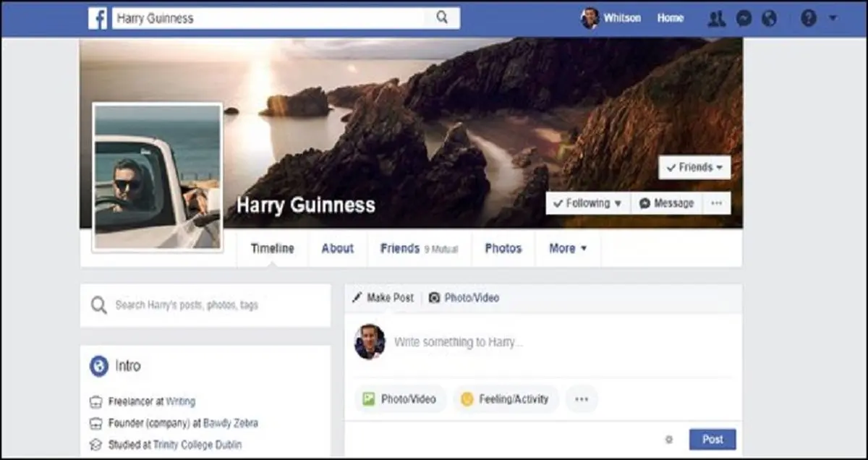Open the notifications globe icon
868x460 pixels.
coord(769,19)
